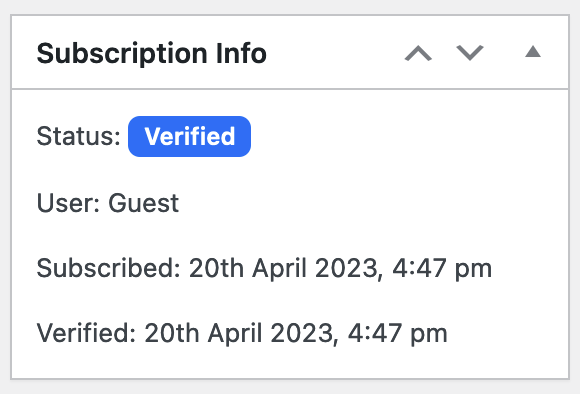The height and width of the screenshot is (394, 580).
Task: Select the Status label
Action: [x=78, y=137]
